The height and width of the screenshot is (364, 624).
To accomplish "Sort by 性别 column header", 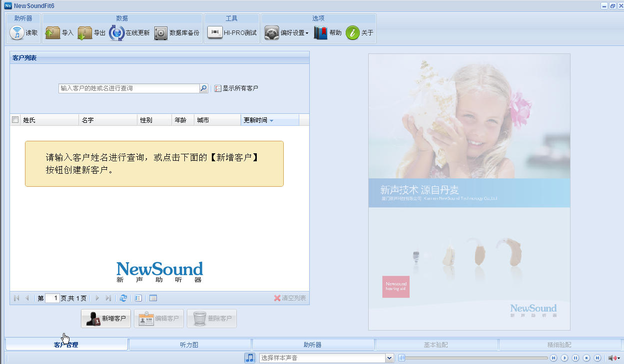I will tap(154, 120).
